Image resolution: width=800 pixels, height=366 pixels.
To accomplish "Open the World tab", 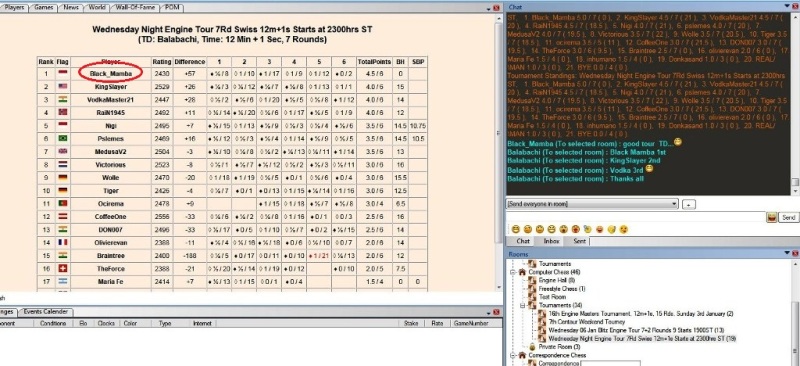I will [97, 8].
